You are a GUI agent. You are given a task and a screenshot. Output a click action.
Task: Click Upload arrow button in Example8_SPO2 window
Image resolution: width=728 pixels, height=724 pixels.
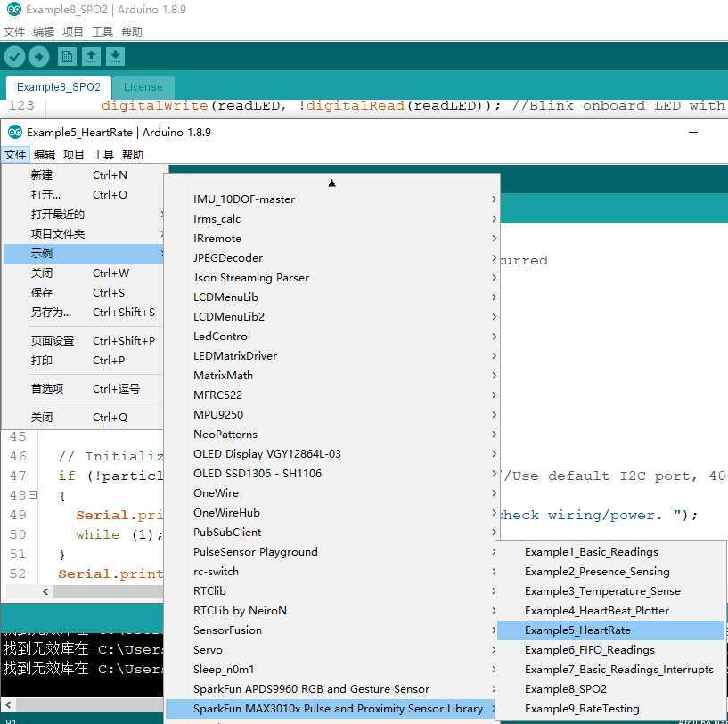pos(38,57)
